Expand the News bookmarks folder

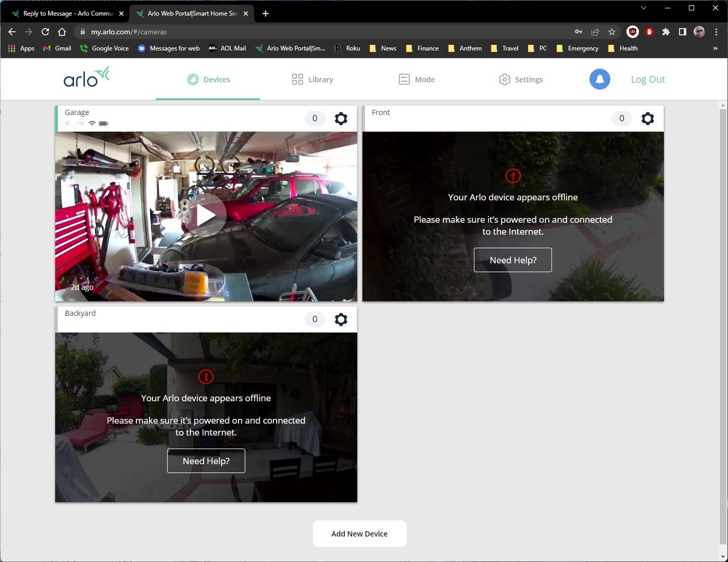coord(383,48)
